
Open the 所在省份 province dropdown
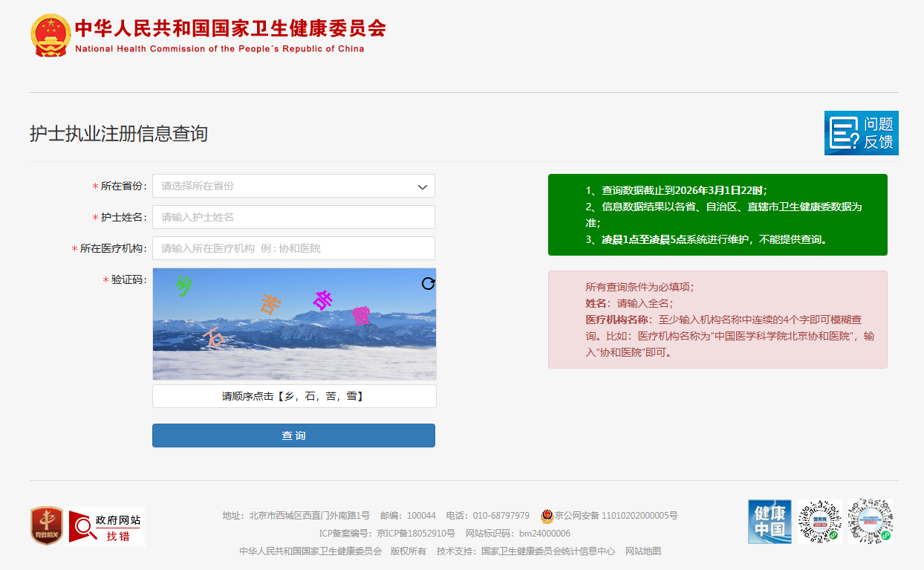293,186
